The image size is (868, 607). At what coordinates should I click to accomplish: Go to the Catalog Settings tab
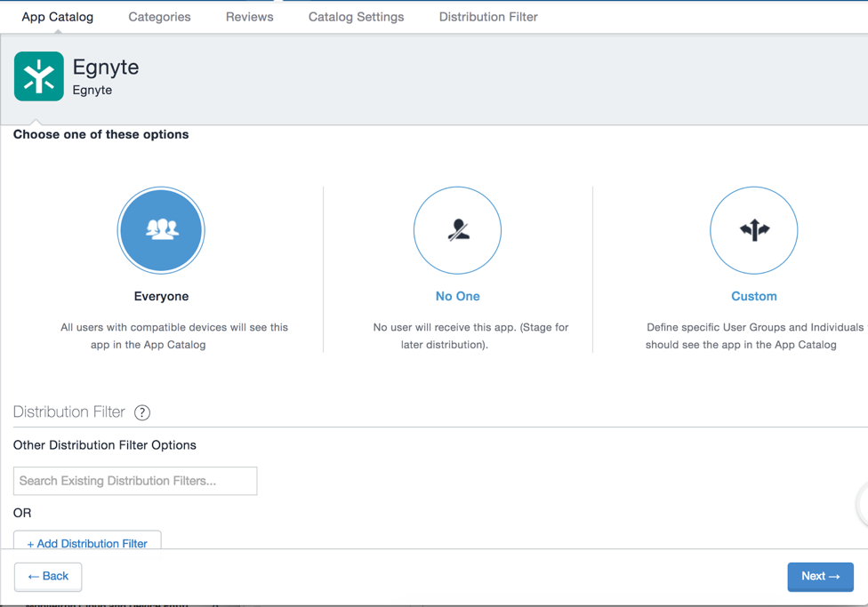pos(356,17)
